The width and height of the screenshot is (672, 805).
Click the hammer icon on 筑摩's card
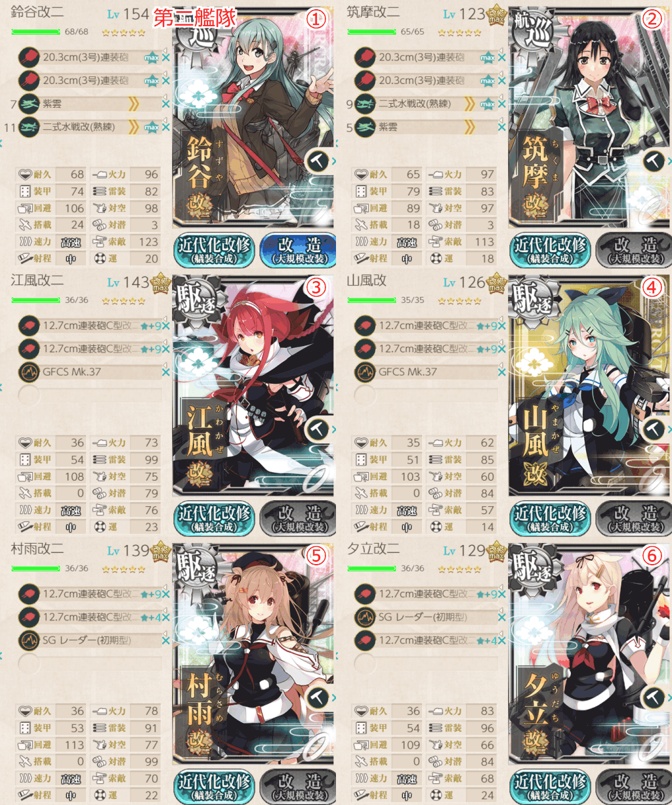coord(654,161)
